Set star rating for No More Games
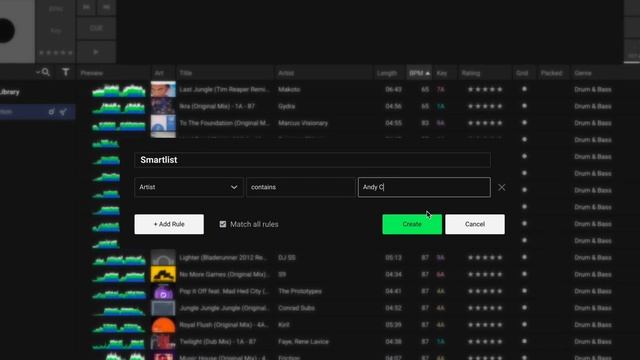The image size is (640, 360). pyautogui.click(x=485, y=274)
